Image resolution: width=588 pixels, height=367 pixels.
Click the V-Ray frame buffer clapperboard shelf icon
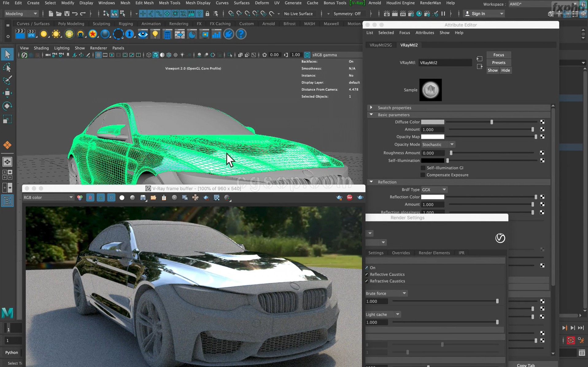20,34
